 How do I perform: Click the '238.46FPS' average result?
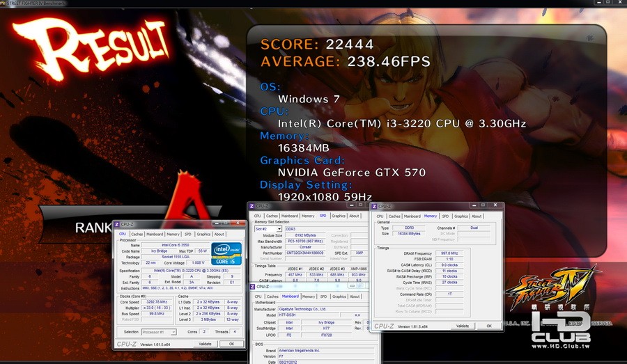(389, 61)
